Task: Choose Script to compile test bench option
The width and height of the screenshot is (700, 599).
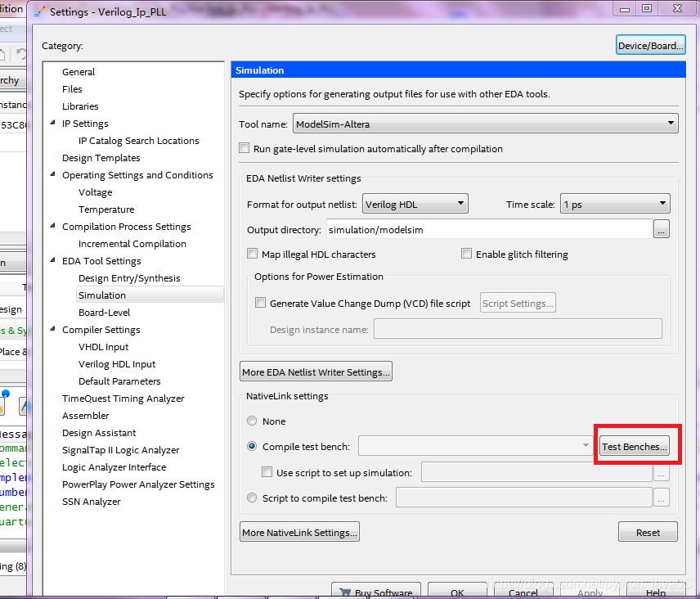Action: tap(252, 498)
